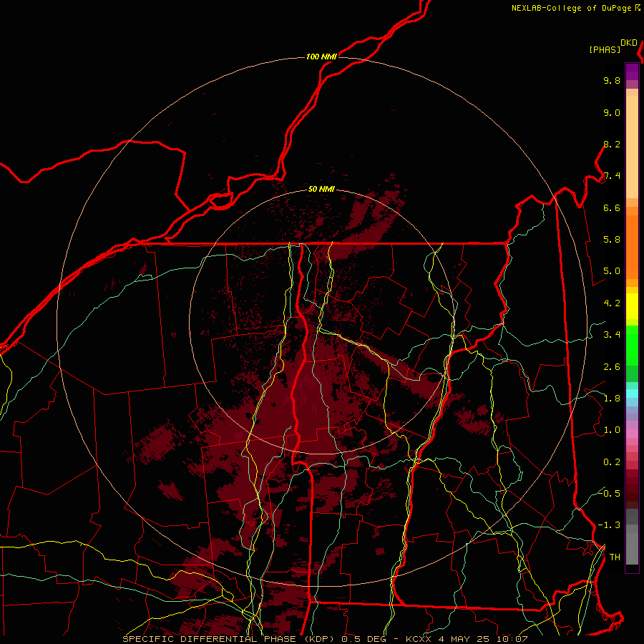Click the 5.8 value on color scale
The height and width of the screenshot is (644, 644).
point(612,240)
